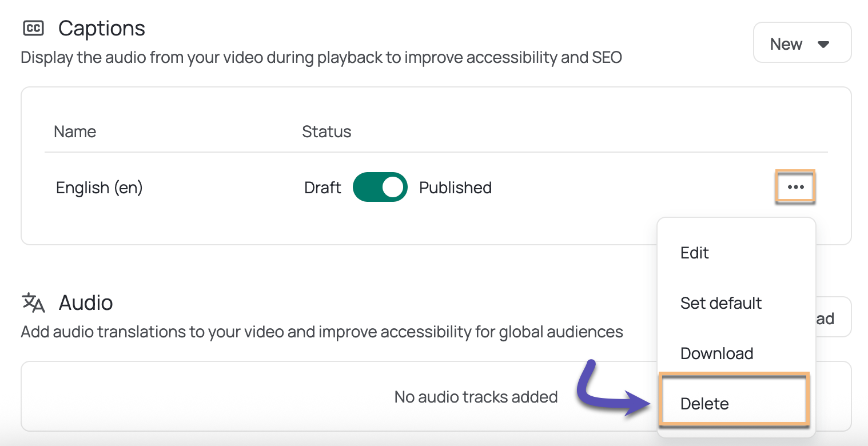Image resolution: width=868 pixels, height=446 pixels.
Task: Click the Audio section heading
Action: [x=86, y=302]
